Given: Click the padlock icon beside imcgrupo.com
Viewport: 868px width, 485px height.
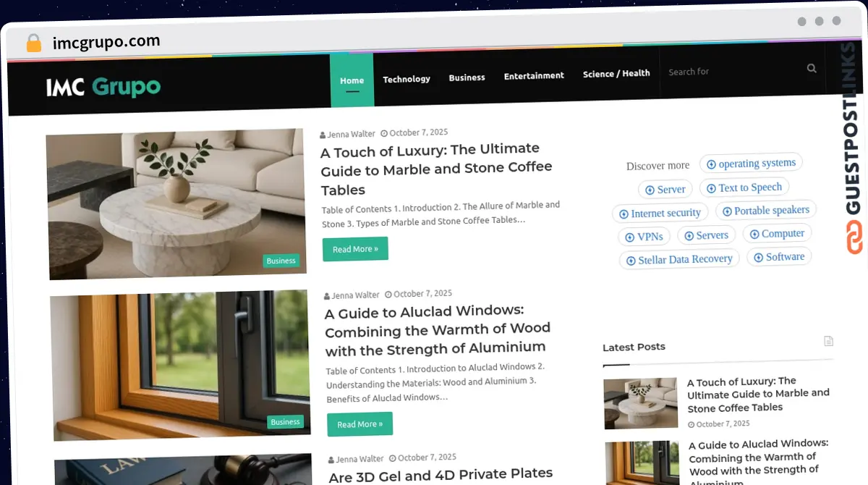Looking at the screenshot, I should point(33,43).
